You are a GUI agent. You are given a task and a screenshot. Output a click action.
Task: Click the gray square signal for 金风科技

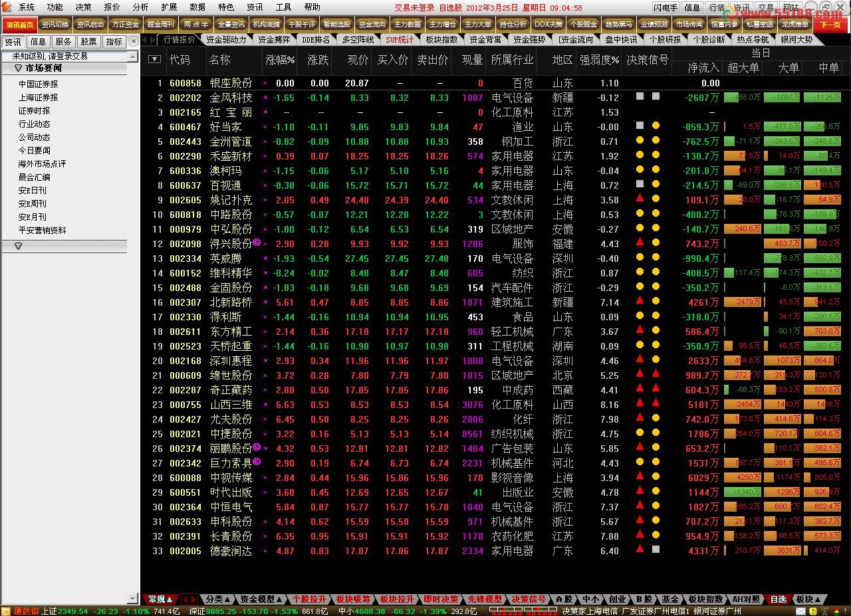point(640,96)
